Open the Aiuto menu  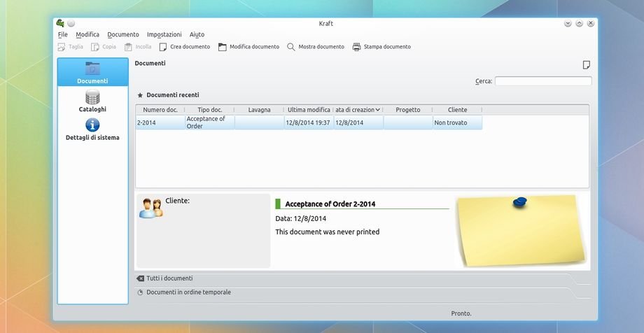click(197, 34)
